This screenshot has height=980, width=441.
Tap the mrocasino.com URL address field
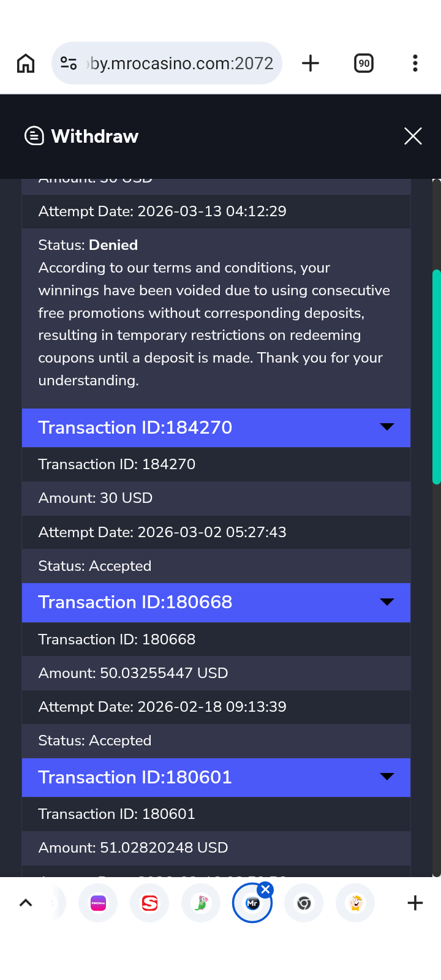pos(181,63)
